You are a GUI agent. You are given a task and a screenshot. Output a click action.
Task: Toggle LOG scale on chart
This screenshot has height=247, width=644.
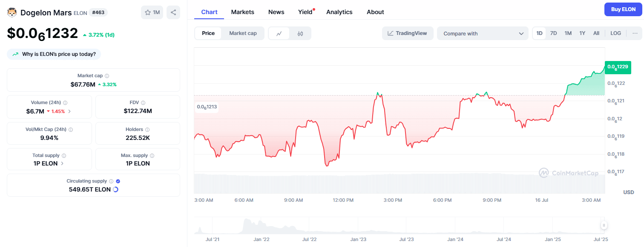pos(615,33)
